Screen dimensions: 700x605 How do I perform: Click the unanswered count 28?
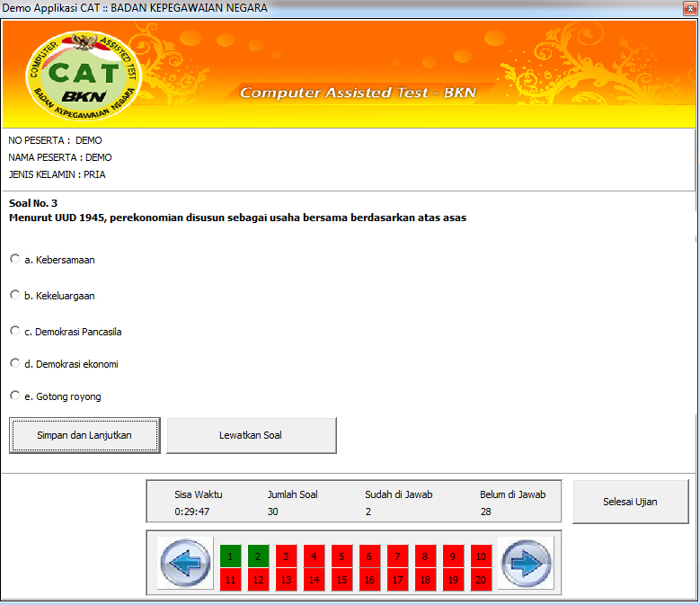486,512
